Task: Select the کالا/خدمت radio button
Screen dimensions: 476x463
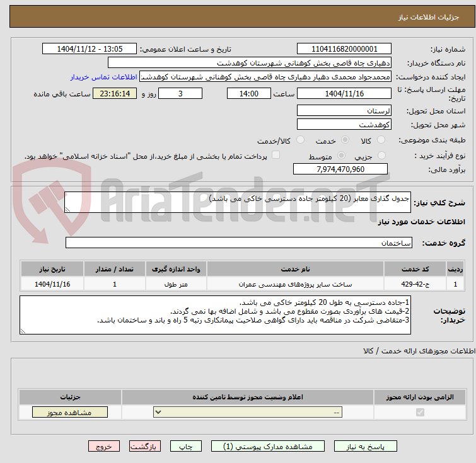Action: [x=300, y=140]
